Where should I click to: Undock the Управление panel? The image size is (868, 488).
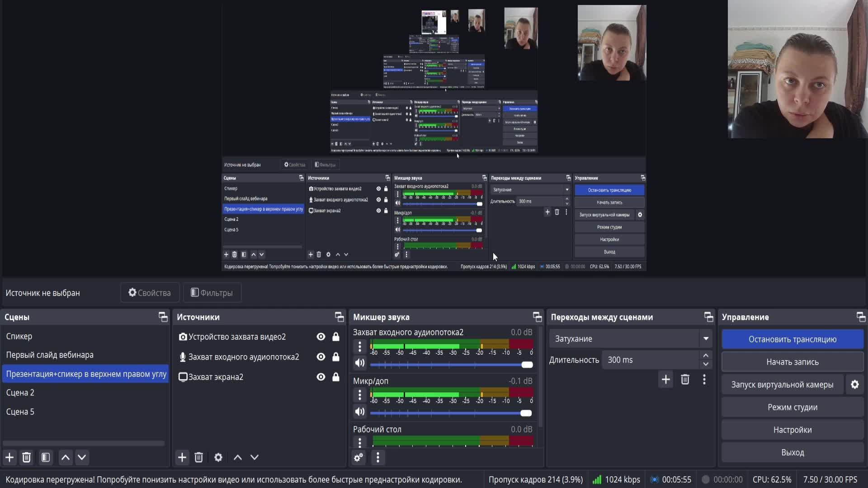pos(861,317)
